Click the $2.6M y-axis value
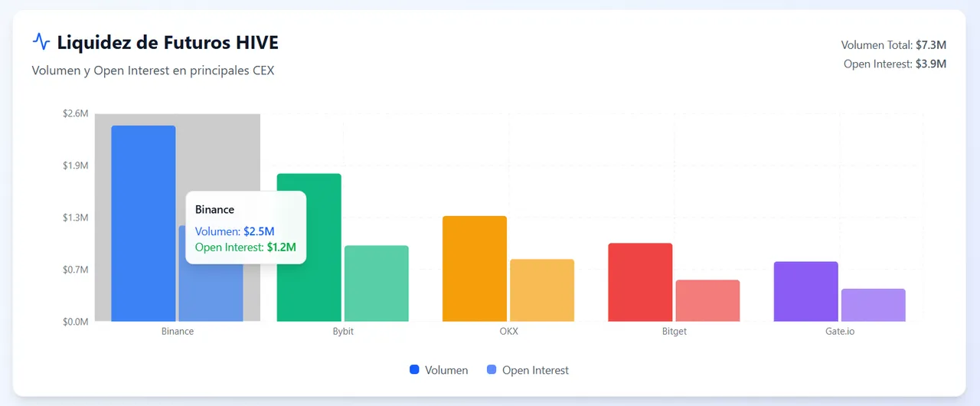Screen dimensions: 980x406 click(76, 113)
